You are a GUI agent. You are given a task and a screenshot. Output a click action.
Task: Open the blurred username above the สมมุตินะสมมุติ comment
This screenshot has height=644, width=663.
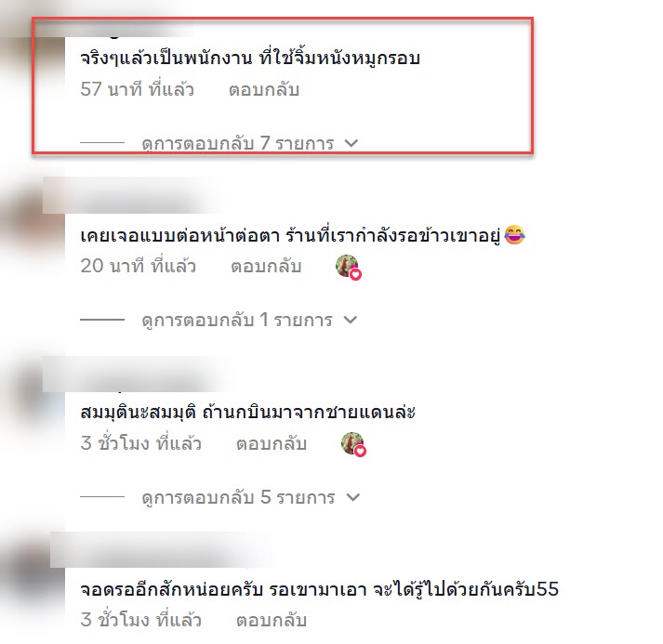click(136, 374)
